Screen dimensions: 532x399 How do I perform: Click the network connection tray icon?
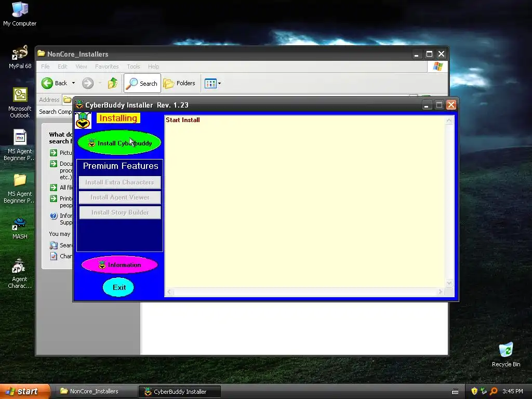[x=484, y=391]
